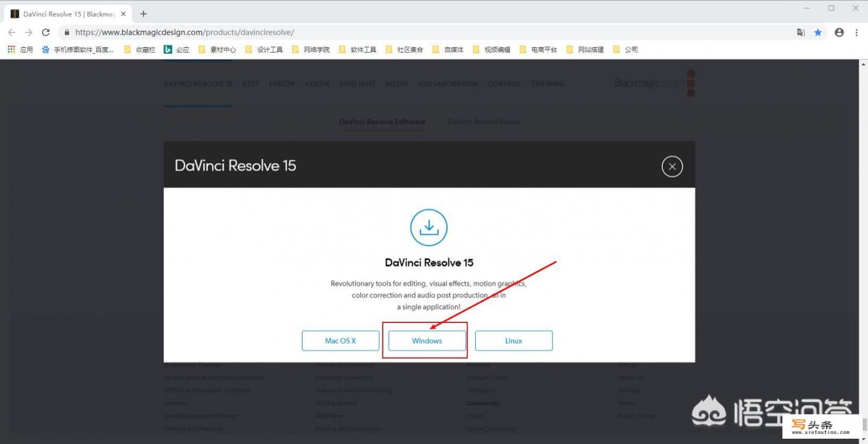Open the Disk Recorders and Storage footer link
This screenshot has width=868, height=444.
[201, 416]
